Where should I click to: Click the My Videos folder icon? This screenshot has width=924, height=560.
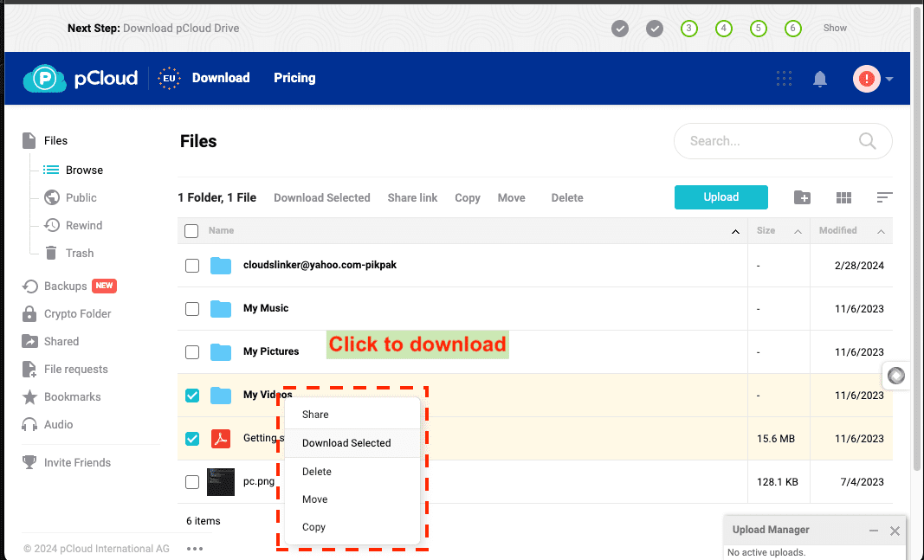click(x=221, y=396)
